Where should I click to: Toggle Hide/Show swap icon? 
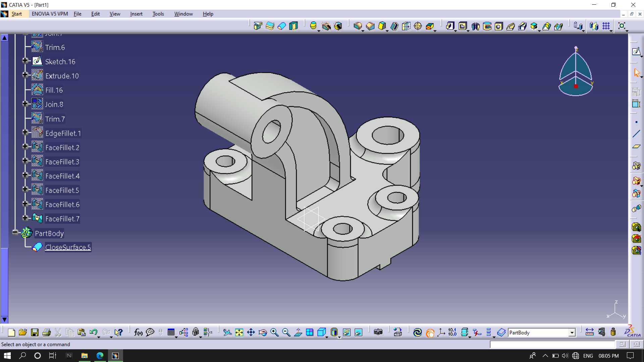coord(346,332)
